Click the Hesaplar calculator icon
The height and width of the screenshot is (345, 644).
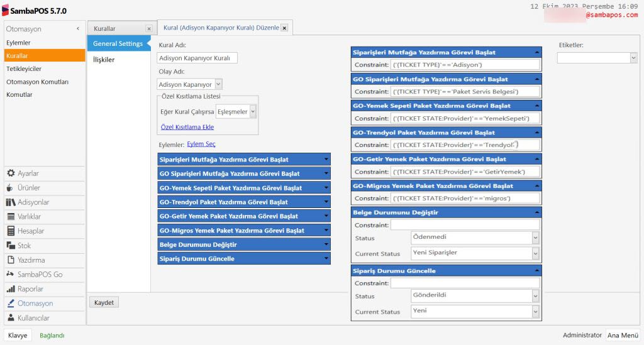tap(11, 231)
